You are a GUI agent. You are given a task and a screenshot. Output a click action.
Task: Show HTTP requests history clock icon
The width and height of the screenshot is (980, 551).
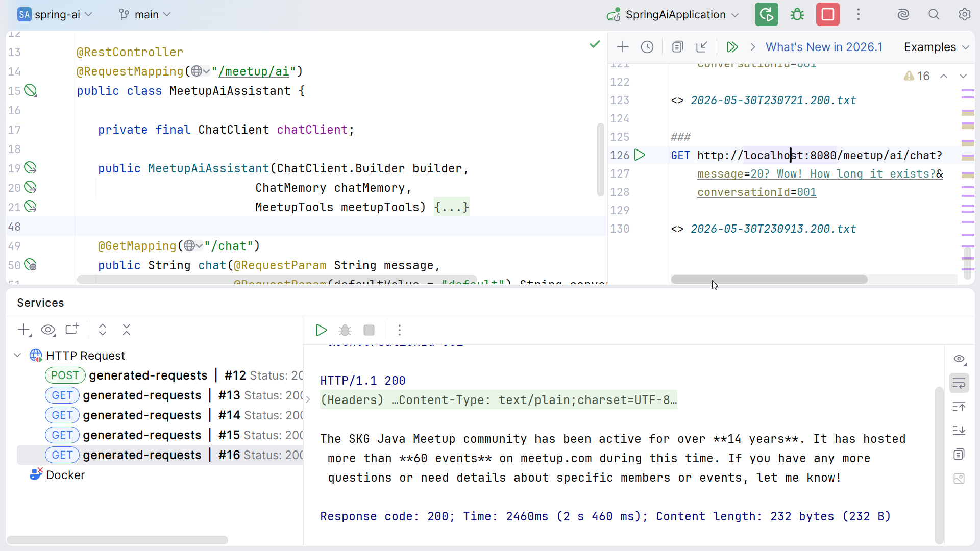pyautogui.click(x=647, y=47)
